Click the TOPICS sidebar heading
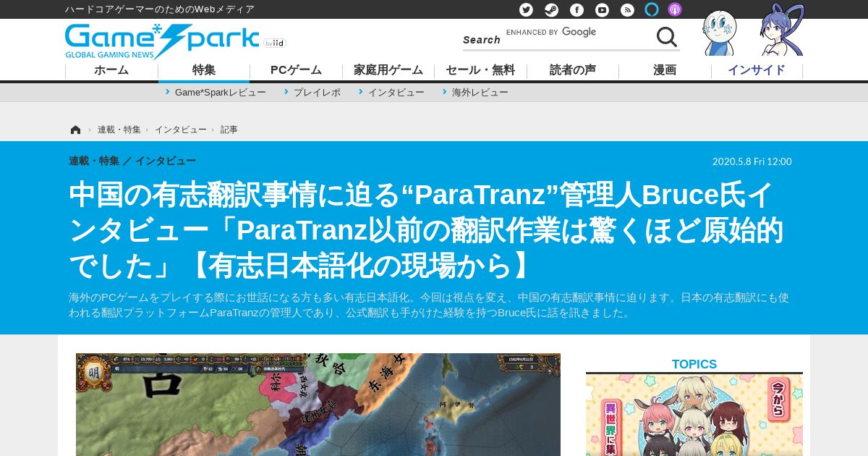Viewport: 868px width, 456px height. (x=694, y=364)
